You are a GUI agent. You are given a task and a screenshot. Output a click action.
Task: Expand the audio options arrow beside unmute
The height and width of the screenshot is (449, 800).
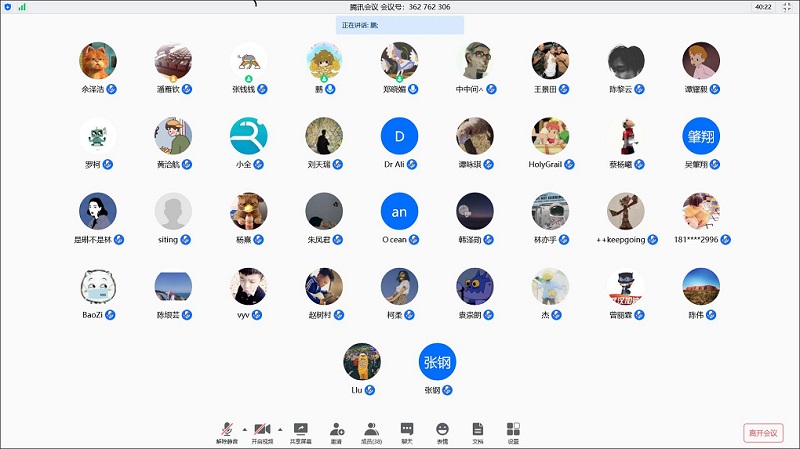pos(243,427)
